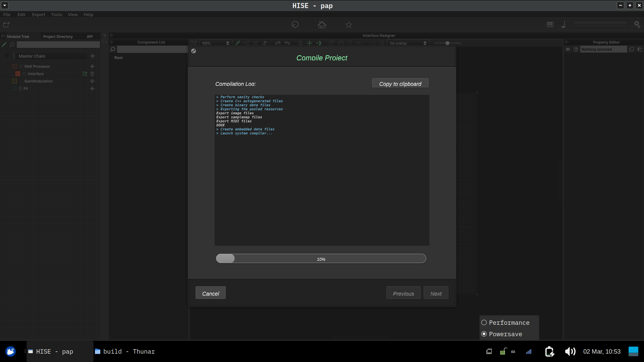Open Interface script in workspace icon
The image size is (644, 362).
(85, 74)
